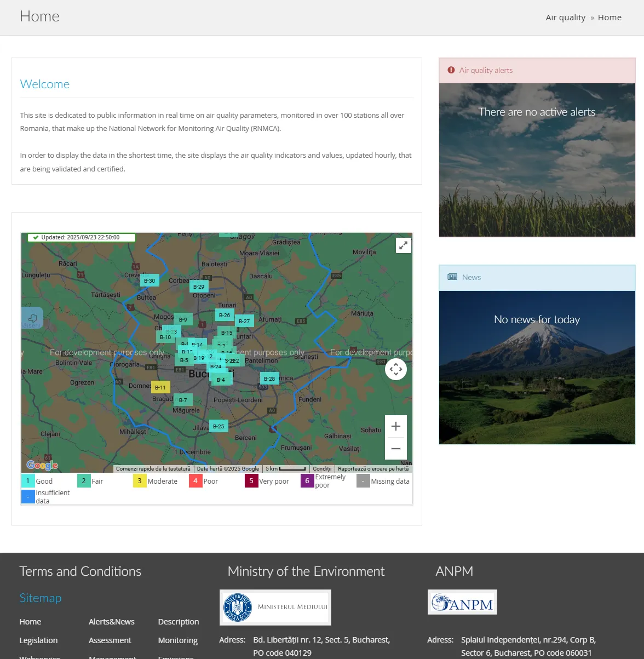Click the 'News' panel title

tap(472, 277)
